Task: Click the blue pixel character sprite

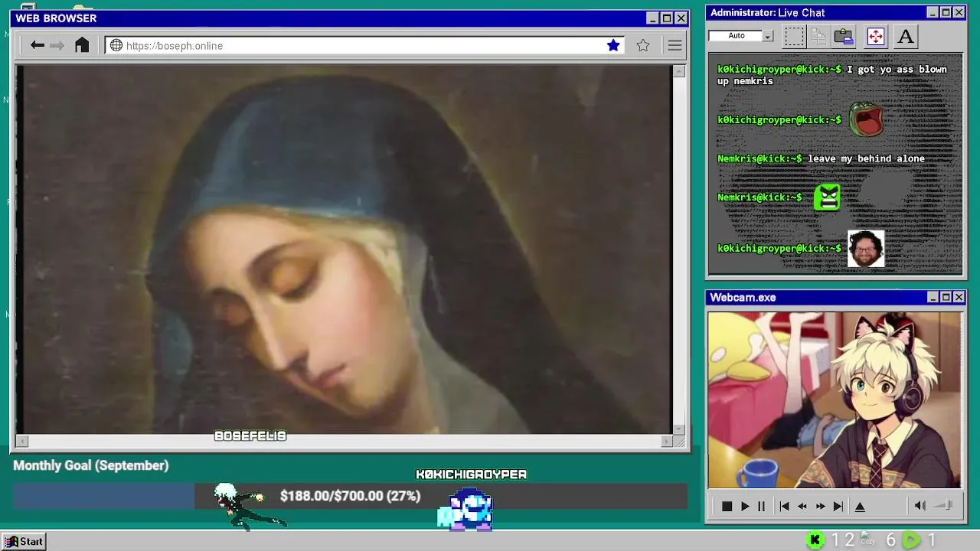Action: click(466, 508)
